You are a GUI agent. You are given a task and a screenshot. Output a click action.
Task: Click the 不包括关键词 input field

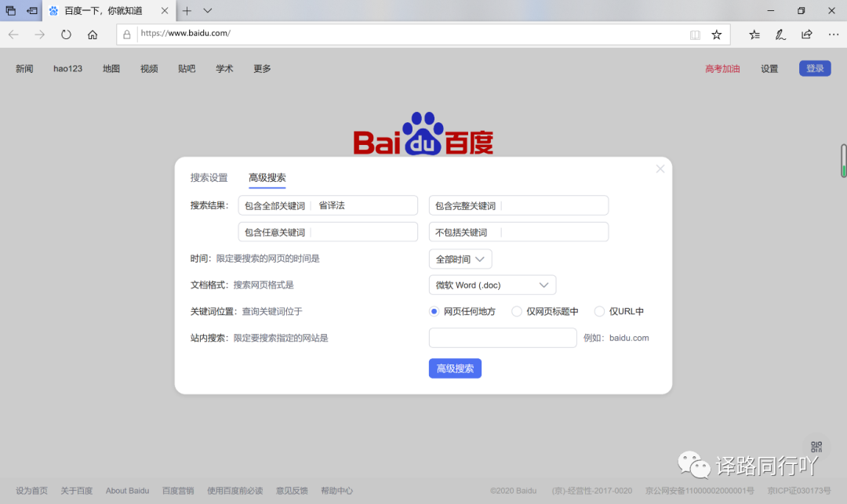(518, 232)
